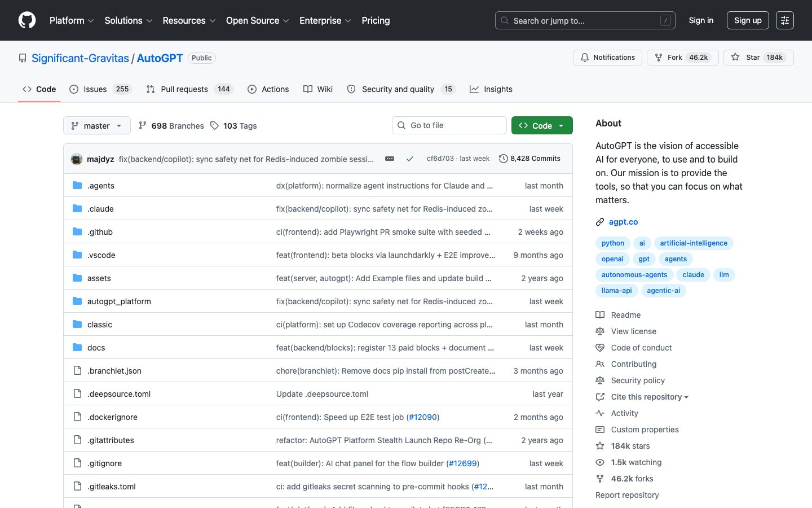Click the Sign up button

748,20
